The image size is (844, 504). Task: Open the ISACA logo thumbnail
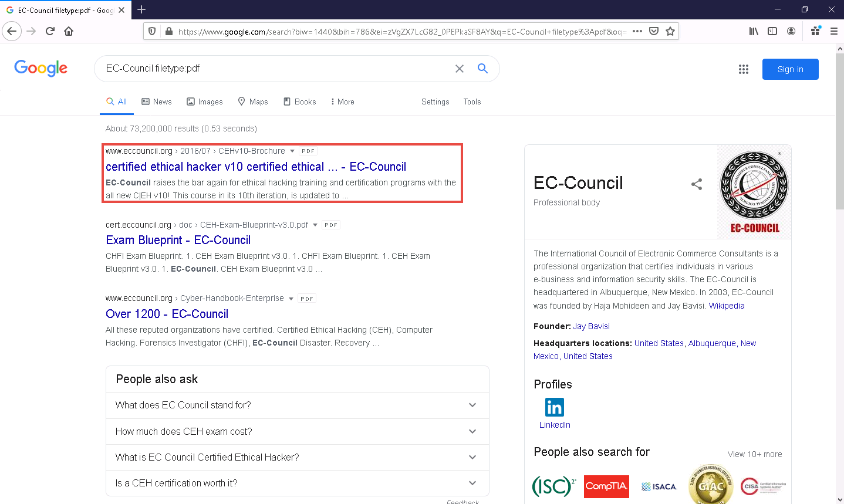[x=659, y=486]
